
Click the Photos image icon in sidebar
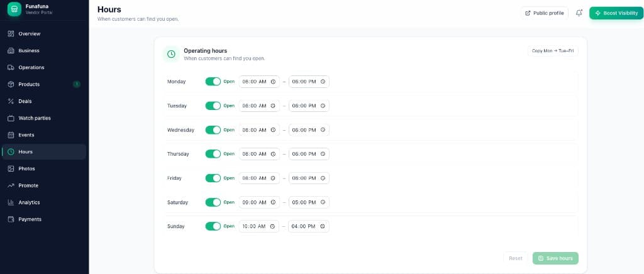click(x=11, y=168)
